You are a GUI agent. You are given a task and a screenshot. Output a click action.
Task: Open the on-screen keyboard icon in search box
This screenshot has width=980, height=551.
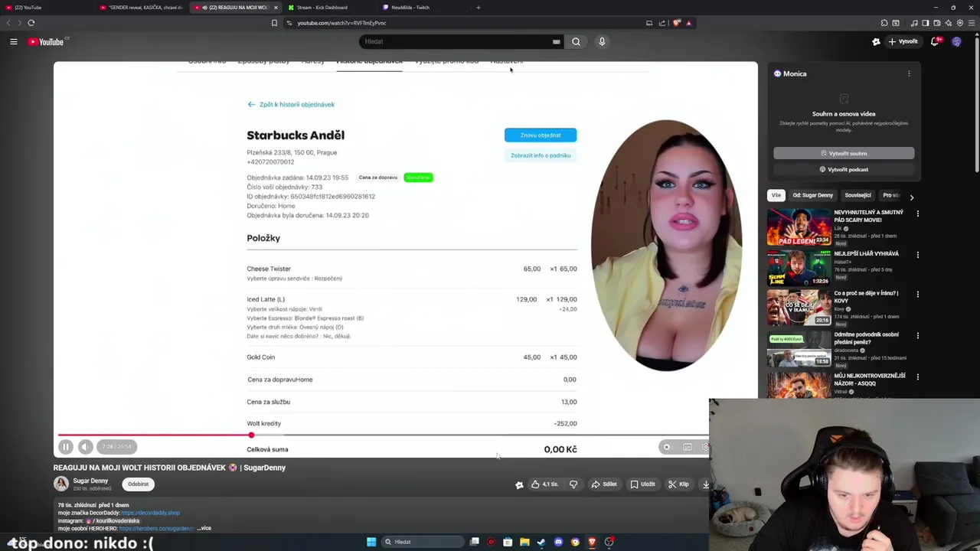pyautogui.click(x=557, y=41)
